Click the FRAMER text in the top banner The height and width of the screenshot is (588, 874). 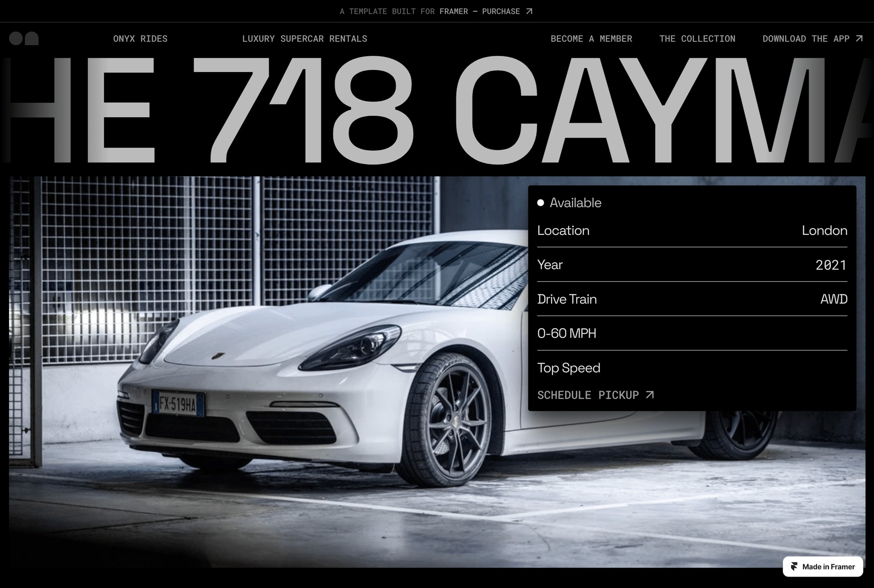point(453,12)
